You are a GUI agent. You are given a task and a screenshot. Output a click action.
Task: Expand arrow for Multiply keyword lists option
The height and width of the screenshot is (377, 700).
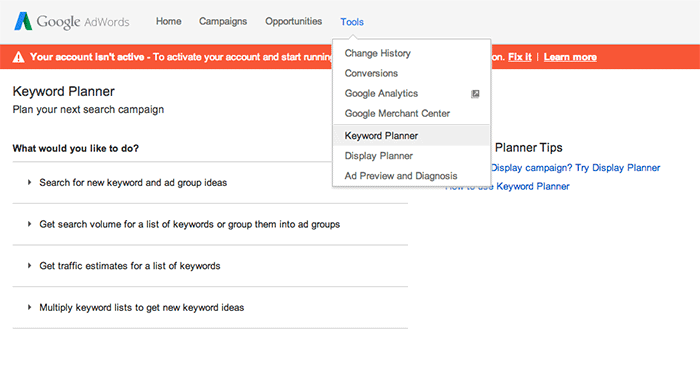pos(29,307)
